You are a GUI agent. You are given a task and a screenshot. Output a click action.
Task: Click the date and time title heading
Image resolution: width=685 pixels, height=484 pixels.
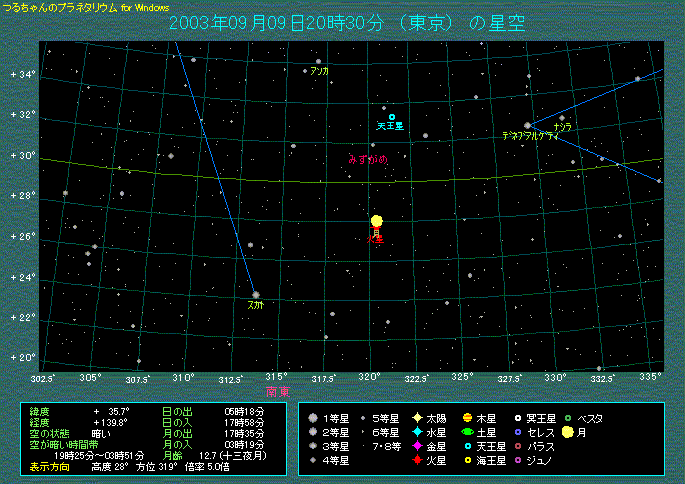click(346, 23)
